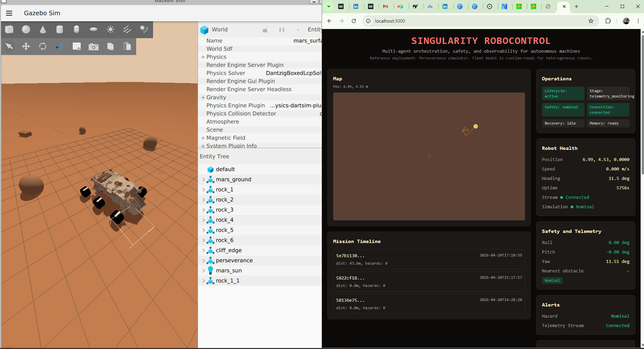
Task: Toggle the World panel lock icon
Action: (265, 30)
